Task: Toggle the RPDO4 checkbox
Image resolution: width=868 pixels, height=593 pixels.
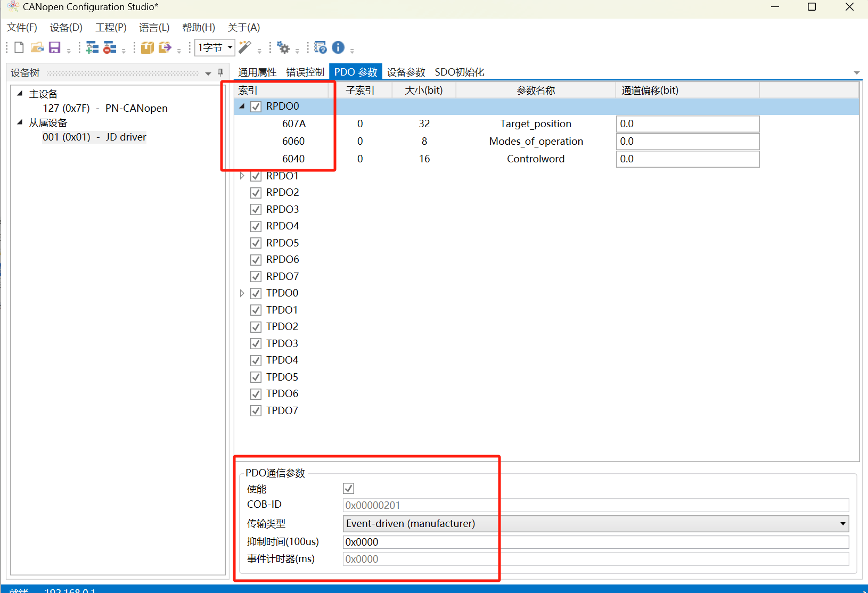Action: 256,226
